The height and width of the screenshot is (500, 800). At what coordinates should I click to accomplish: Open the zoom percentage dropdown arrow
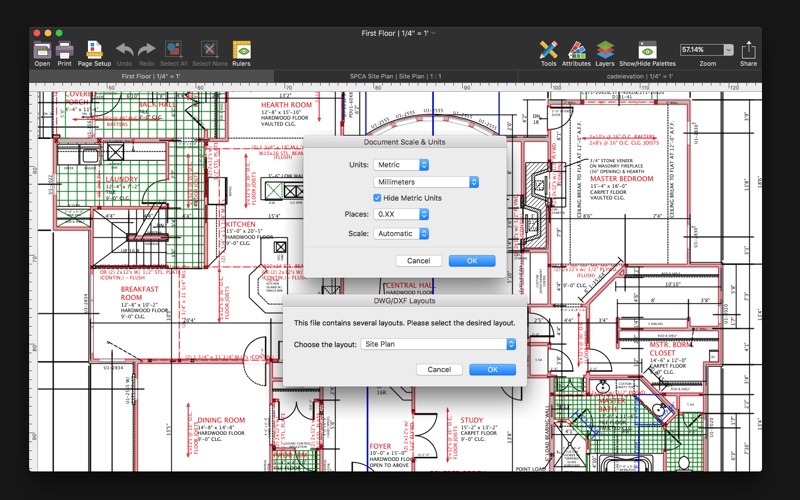[729, 49]
